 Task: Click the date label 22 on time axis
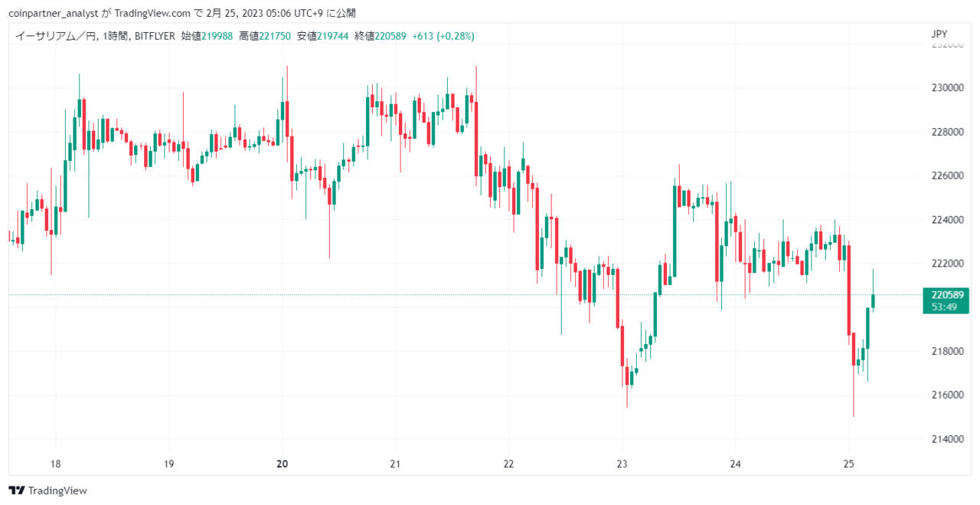point(508,464)
